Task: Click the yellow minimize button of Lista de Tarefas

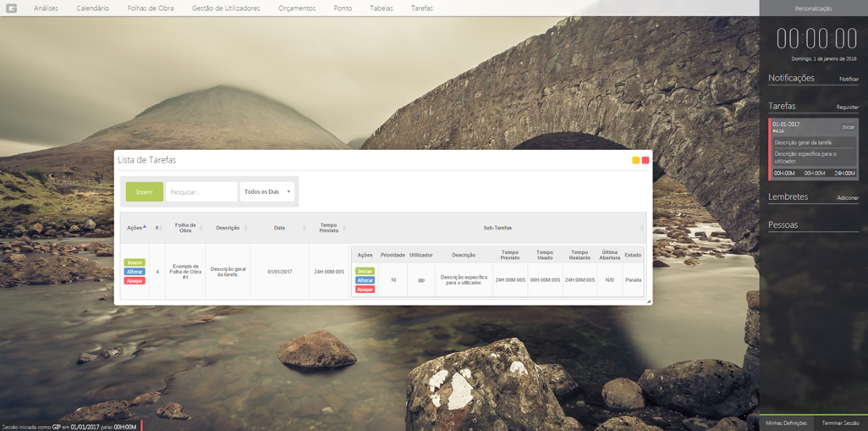Action: (x=636, y=160)
